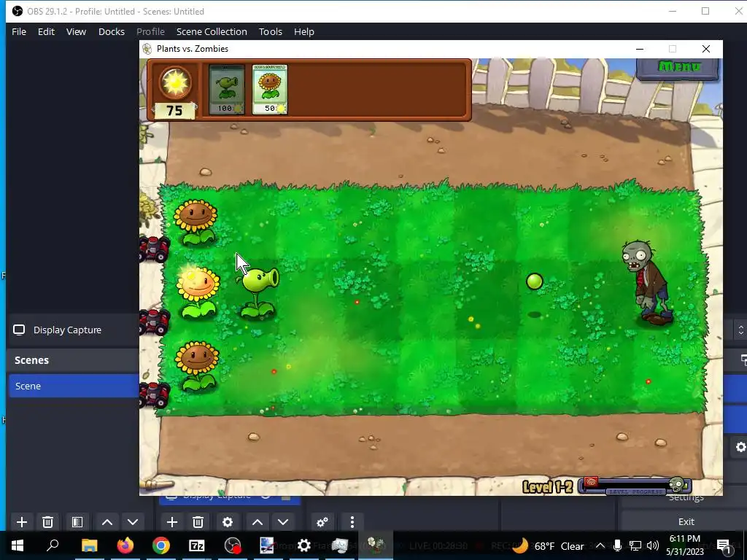The height and width of the screenshot is (560, 747).
Task: Open the volume tray icon
Action: (653, 545)
